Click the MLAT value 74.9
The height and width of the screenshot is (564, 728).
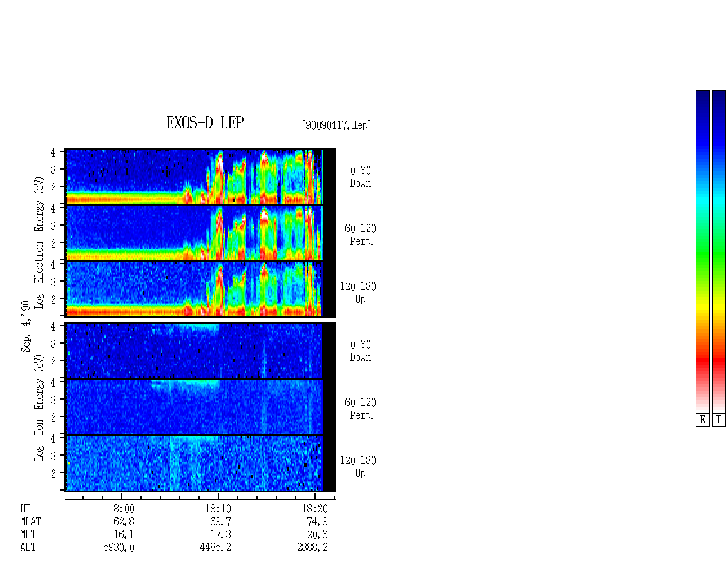317,521
